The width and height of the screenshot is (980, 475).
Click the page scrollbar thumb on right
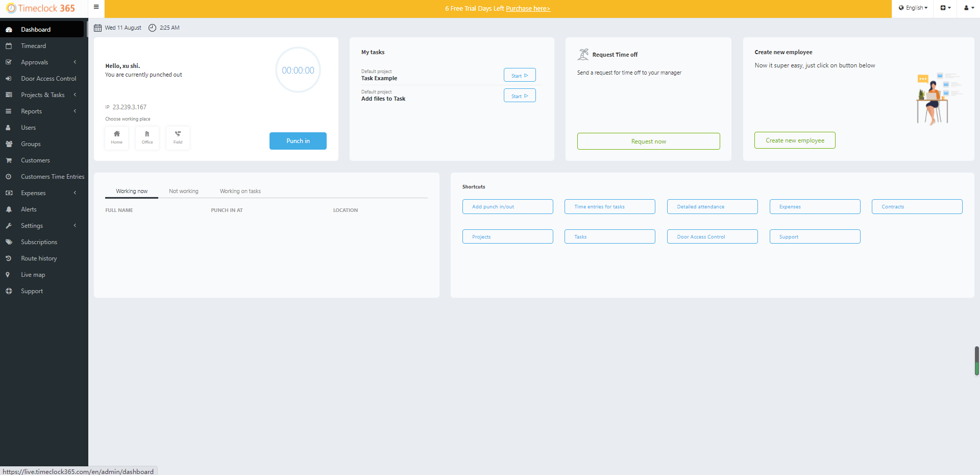976,361
